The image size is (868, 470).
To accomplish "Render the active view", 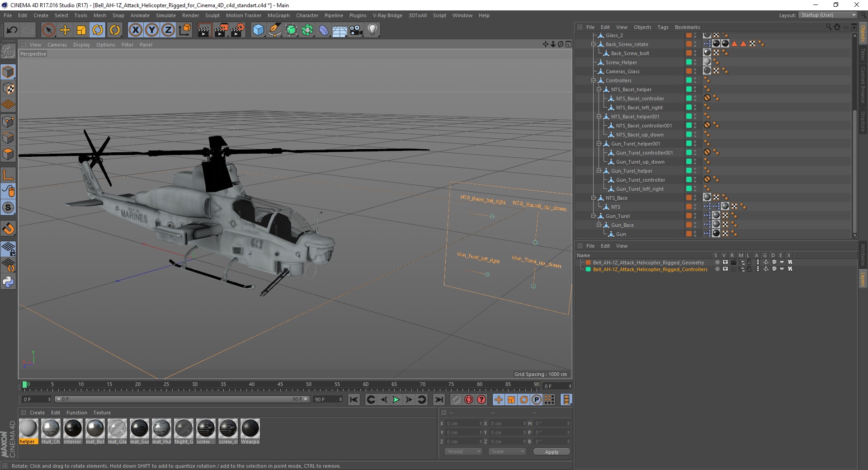I will tap(204, 30).
